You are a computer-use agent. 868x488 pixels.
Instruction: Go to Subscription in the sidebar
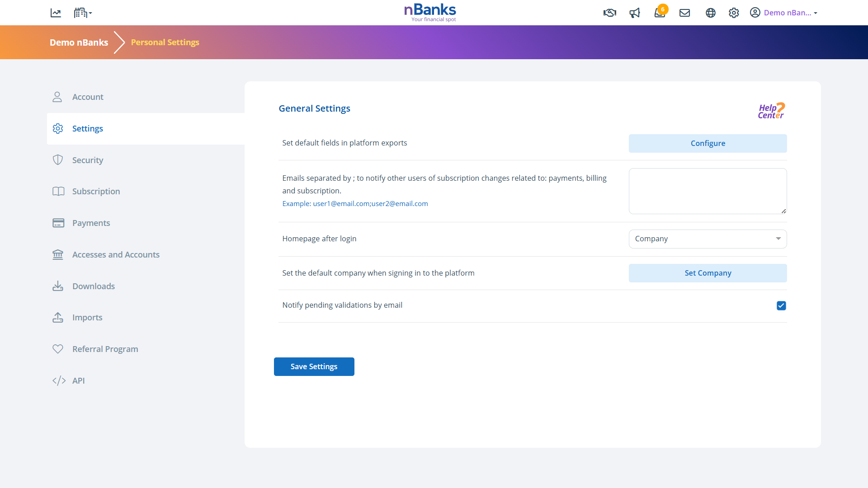pyautogui.click(x=96, y=192)
